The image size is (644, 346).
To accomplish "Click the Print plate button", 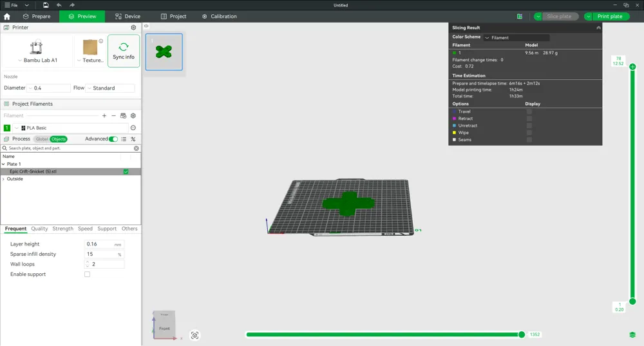I will click(611, 17).
